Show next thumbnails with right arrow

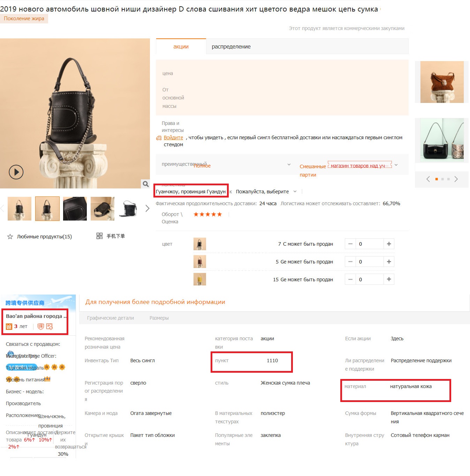coord(147,208)
